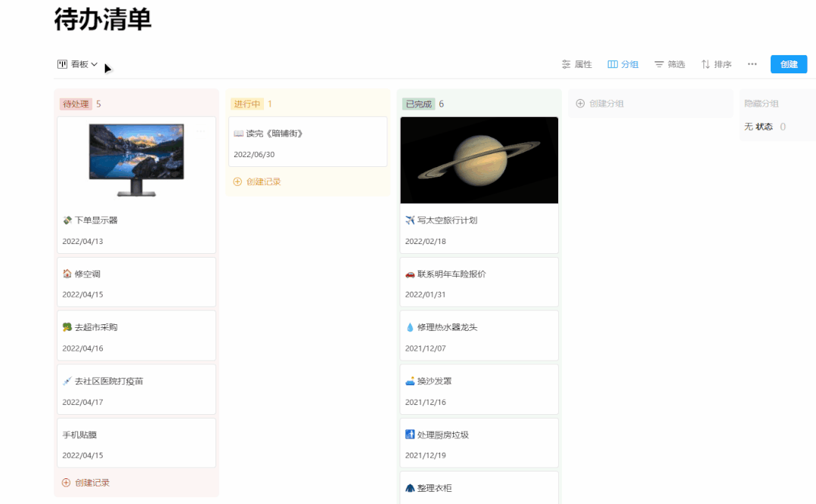The height and width of the screenshot is (504, 816).
Task: Click the 筛选 filter icon
Action: 659,64
